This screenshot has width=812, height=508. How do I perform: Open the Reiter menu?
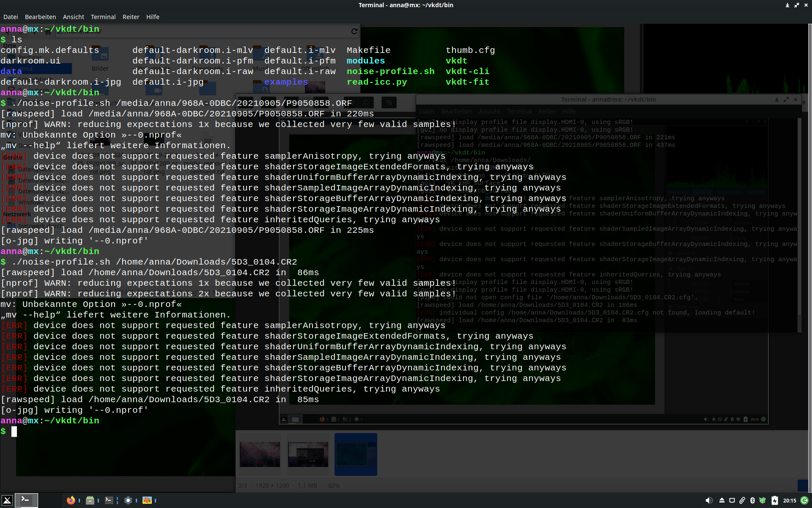click(131, 17)
